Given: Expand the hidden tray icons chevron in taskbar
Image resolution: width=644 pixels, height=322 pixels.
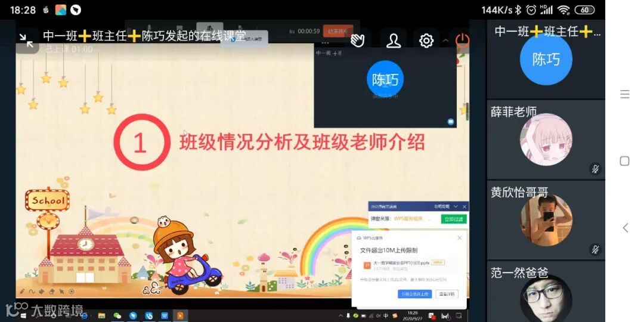Looking at the screenshot, I should [340, 316].
